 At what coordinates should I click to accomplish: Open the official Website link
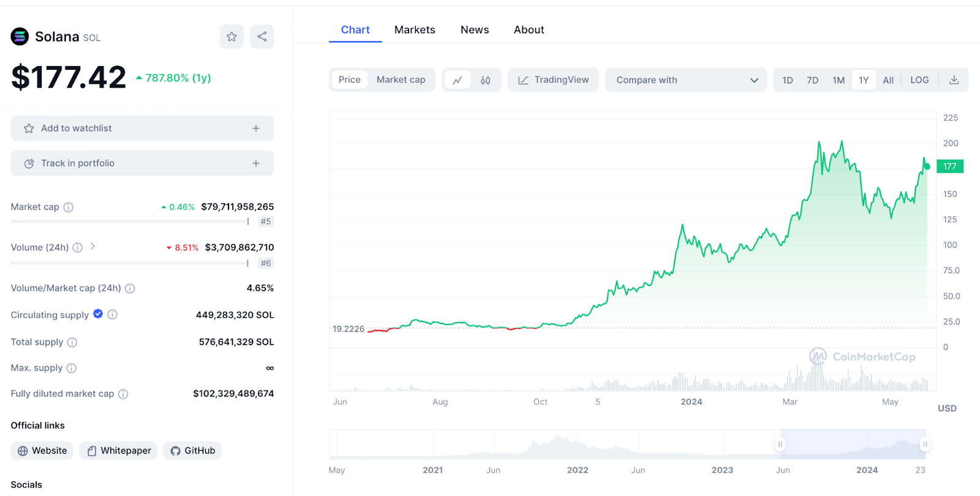click(x=42, y=451)
